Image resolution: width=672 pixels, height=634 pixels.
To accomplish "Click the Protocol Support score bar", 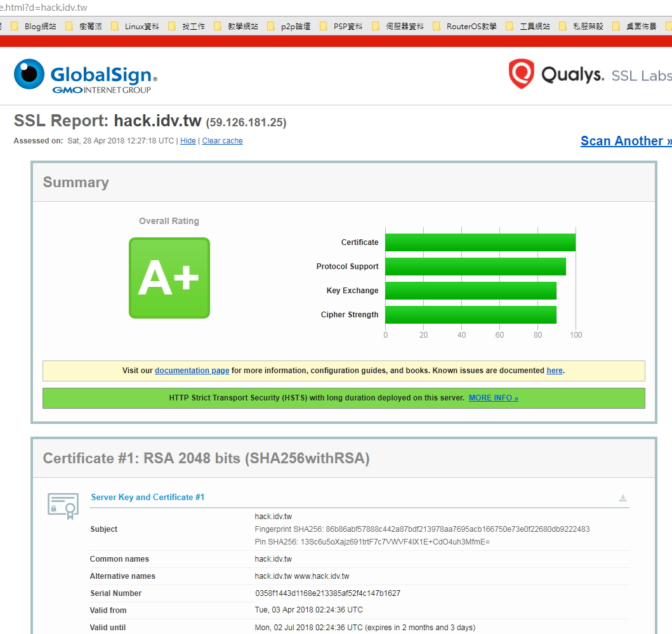I will [x=476, y=267].
